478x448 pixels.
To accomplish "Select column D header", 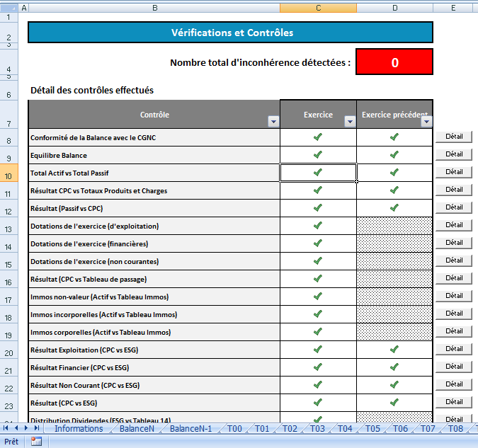I will 394,8.
